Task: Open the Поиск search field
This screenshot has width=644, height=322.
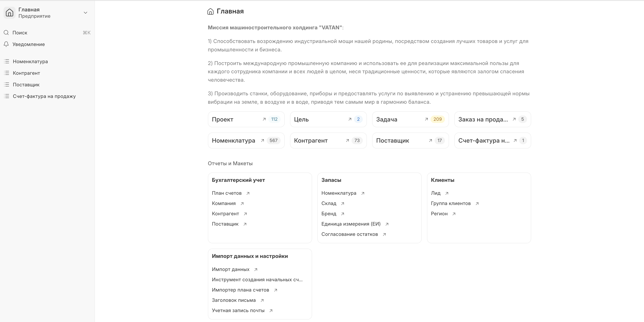Action: (20, 33)
